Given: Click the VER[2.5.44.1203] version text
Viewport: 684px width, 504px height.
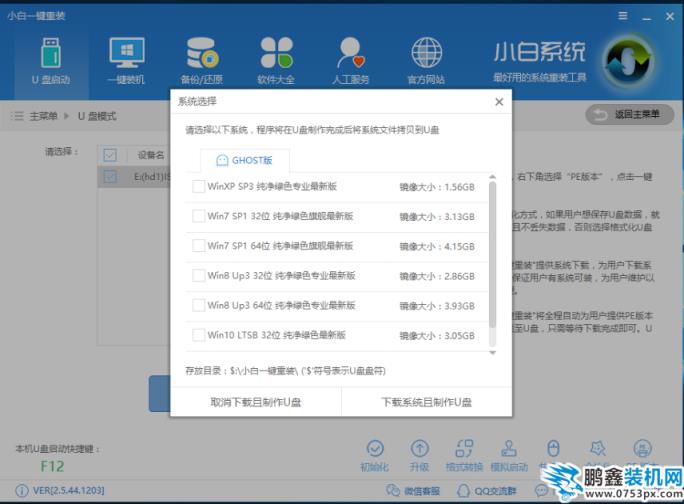Looking at the screenshot, I should [68, 490].
